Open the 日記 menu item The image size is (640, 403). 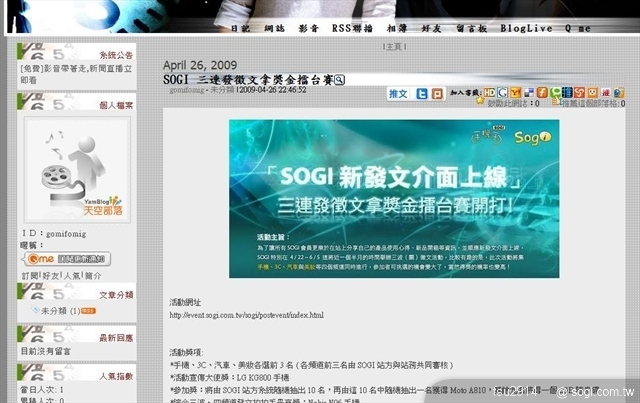tap(240, 28)
